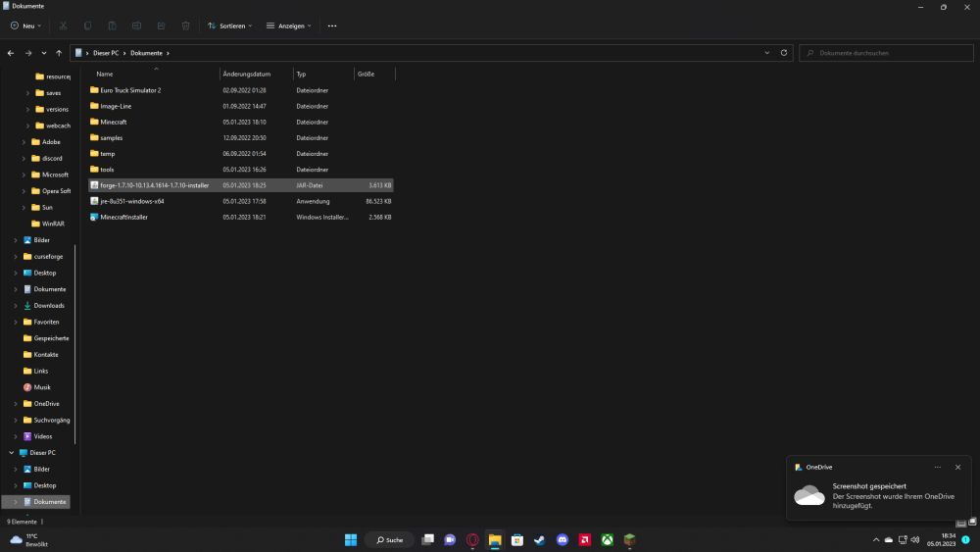Open the WinRAR folder in sidebar

pyautogui.click(x=47, y=224)
